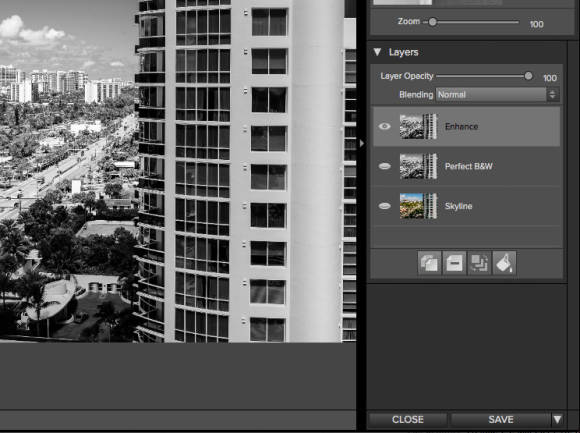Select the Perfect B&W layer thumbnail
Viewport: 580px width, 433px height.
418,166
